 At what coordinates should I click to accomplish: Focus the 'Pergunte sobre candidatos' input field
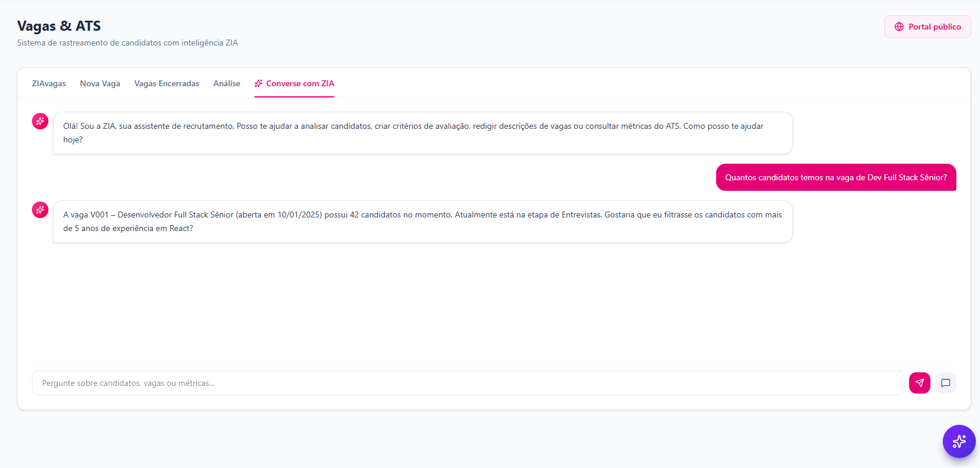[468, 383]
